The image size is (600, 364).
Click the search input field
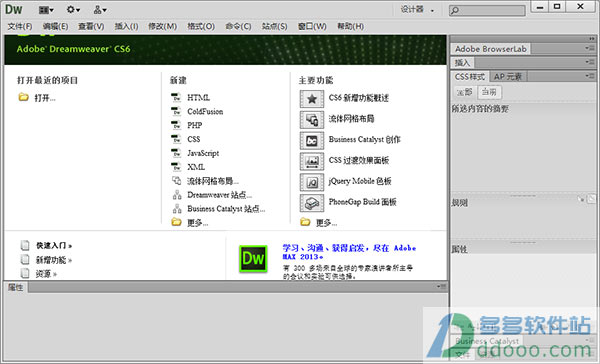[487, 10]
